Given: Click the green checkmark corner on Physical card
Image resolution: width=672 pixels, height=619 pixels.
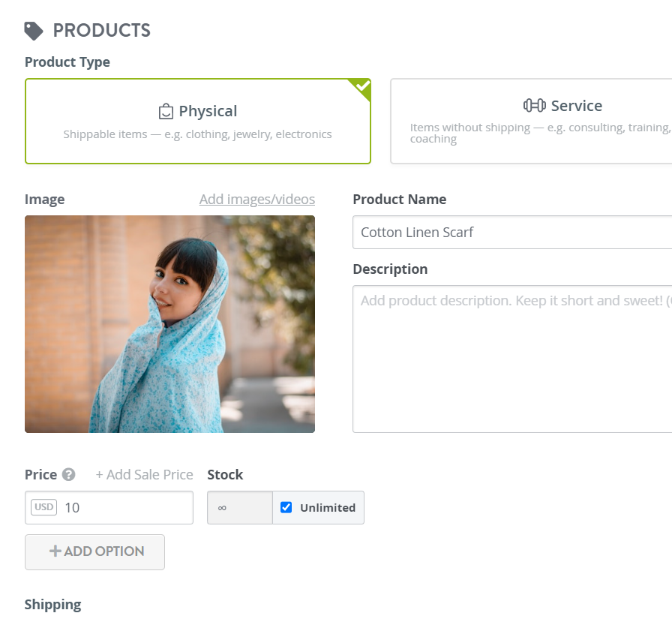Looking at the screenshot, I should coord(361,88).
